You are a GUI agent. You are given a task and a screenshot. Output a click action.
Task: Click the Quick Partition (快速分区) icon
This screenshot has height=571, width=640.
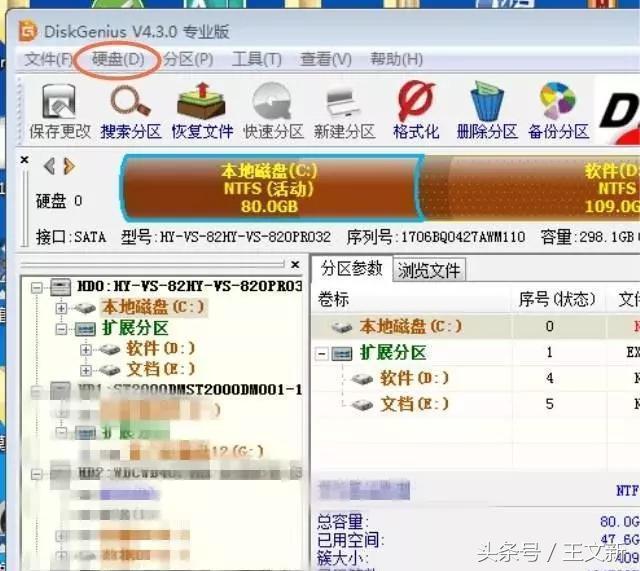coord(273,110)
